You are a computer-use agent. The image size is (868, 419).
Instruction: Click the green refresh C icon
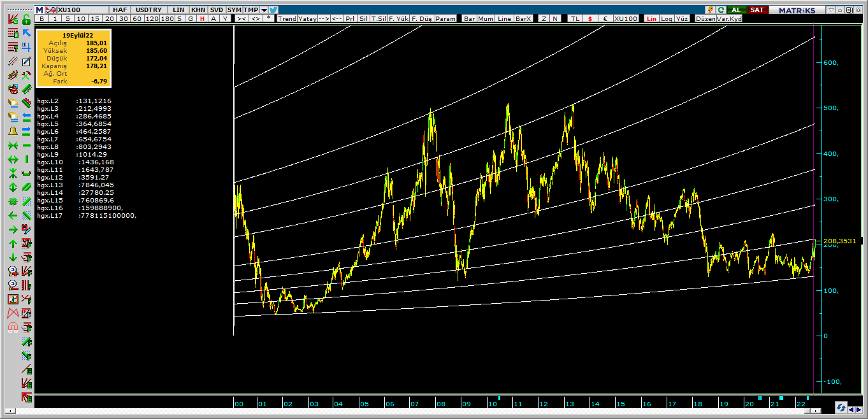tap(721, 10)
